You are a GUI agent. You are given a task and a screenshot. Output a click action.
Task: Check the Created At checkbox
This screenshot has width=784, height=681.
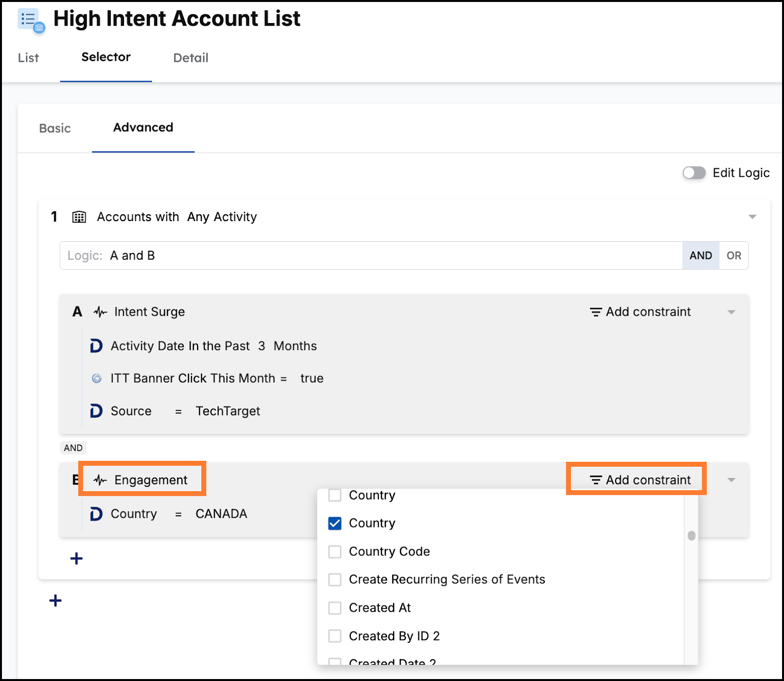(335, 608)
